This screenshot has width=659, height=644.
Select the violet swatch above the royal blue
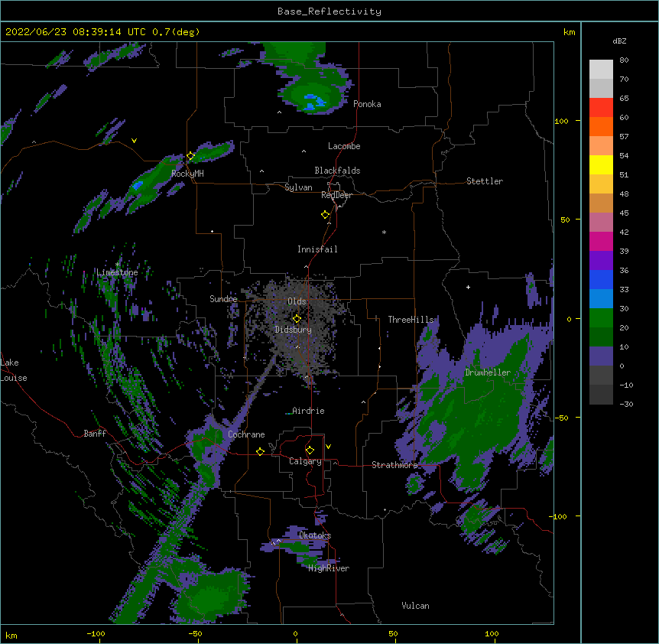(x=601, y=261)
